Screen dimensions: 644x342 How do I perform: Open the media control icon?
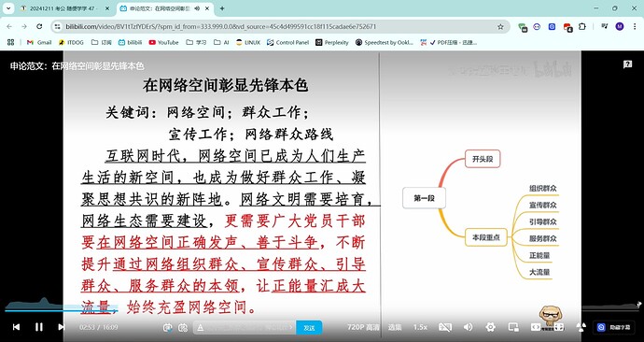tap(605, 27)
